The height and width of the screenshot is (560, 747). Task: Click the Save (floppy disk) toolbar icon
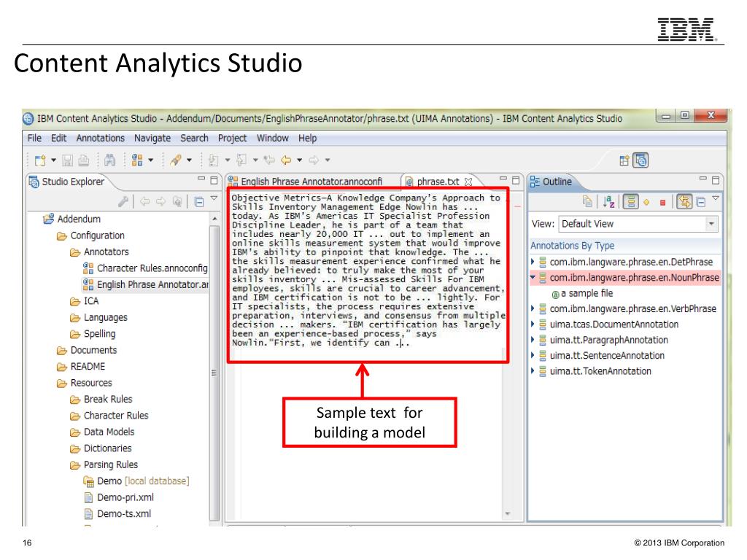[x=68, y=160]
